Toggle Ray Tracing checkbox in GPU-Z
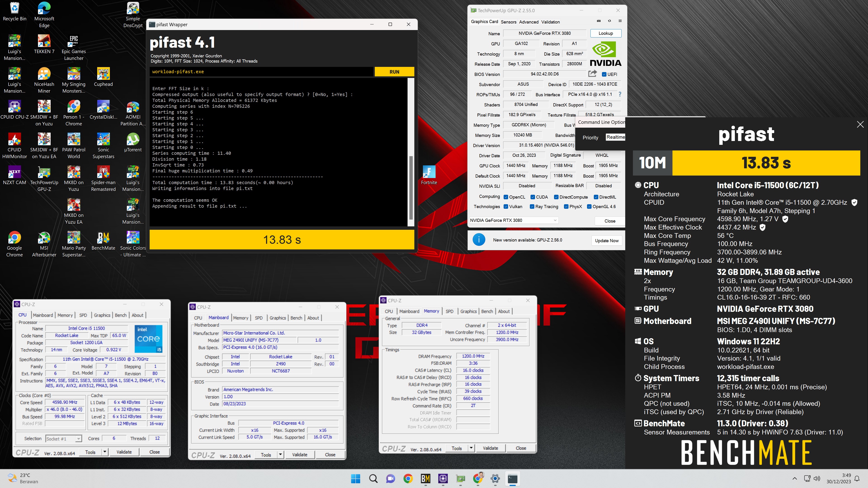This screenshot has width=868, height=488. tap(532, 206)
